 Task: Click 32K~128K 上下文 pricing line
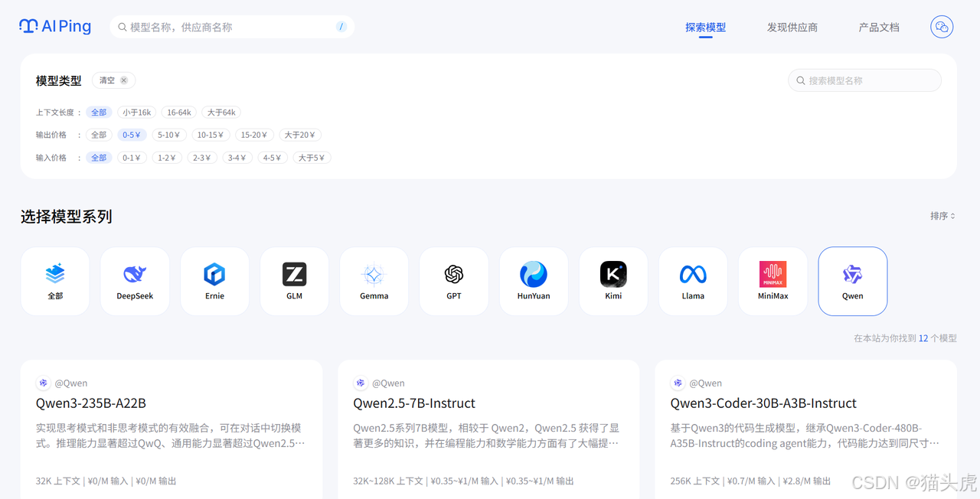[463, 481]
